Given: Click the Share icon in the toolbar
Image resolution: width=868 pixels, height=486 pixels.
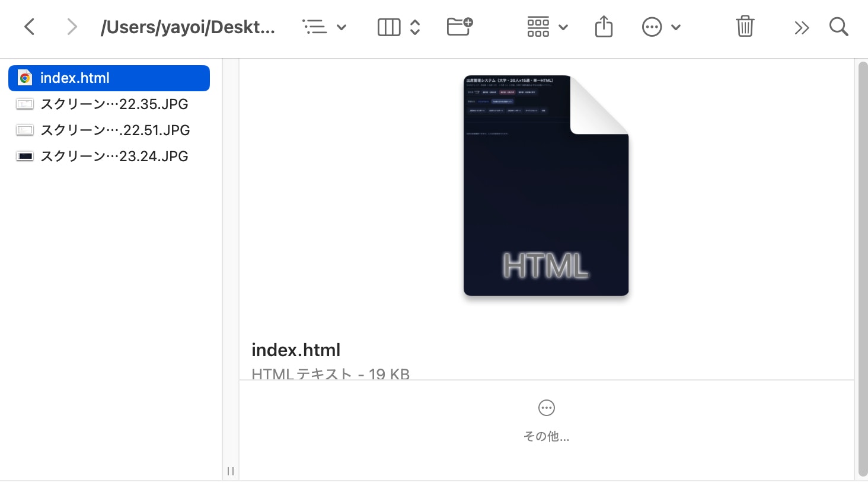Looking at the screenshot, I should (604, 27).
